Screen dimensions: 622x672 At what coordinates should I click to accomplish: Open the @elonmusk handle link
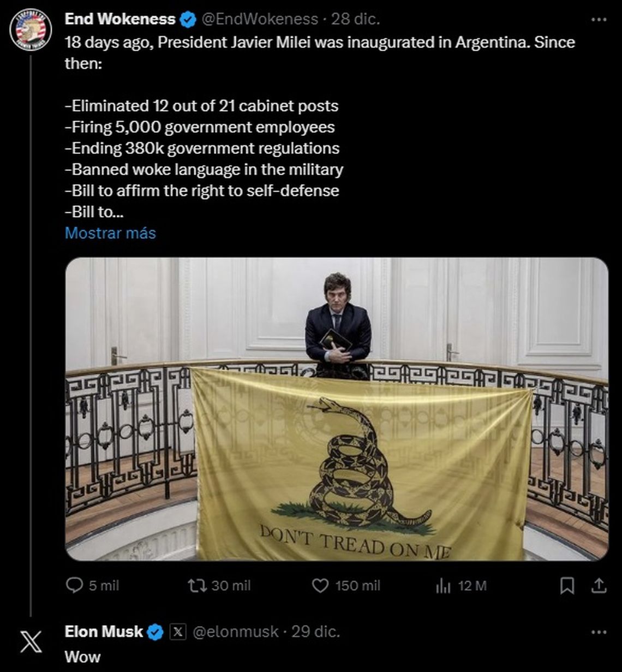coord(236,632)
